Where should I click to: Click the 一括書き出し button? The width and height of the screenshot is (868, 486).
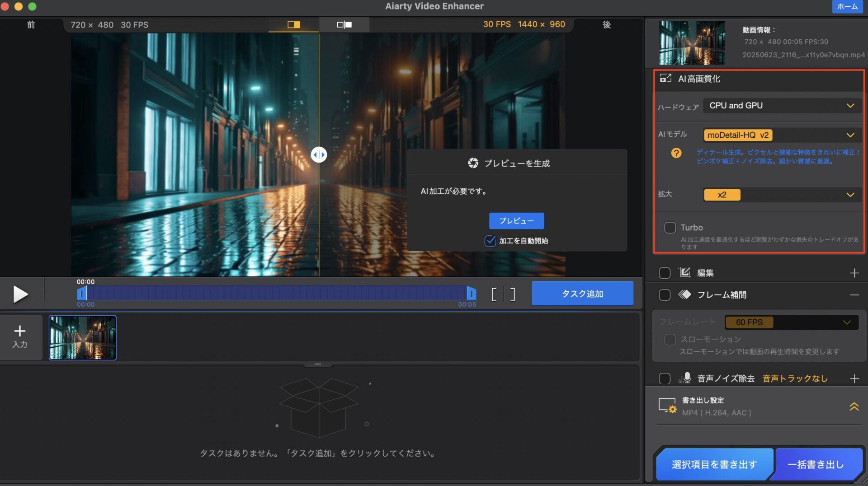pyautogui.click(x=816, y=464)
